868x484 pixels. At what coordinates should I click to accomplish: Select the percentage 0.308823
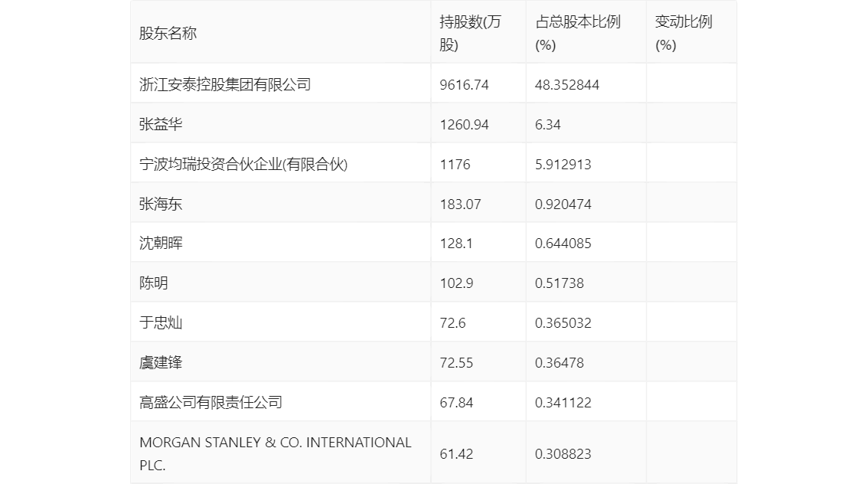563,454
